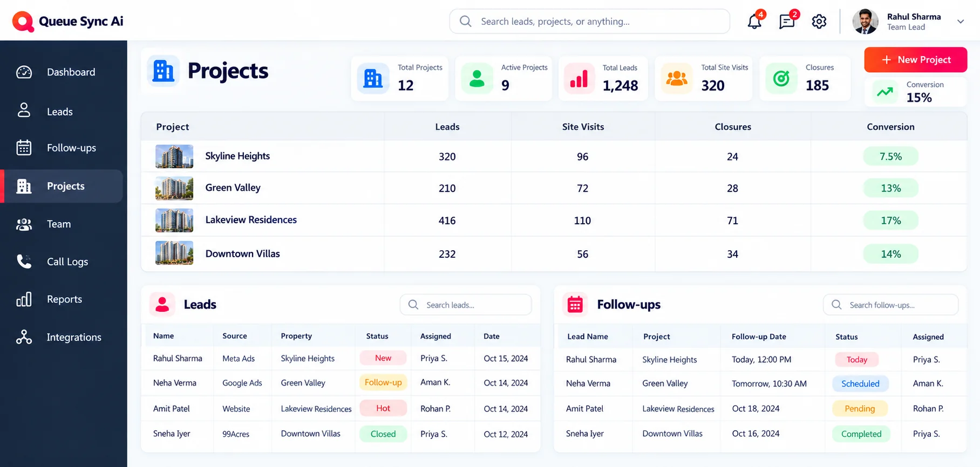Click the Rahul Sharma profile avatar

point(865,22)
